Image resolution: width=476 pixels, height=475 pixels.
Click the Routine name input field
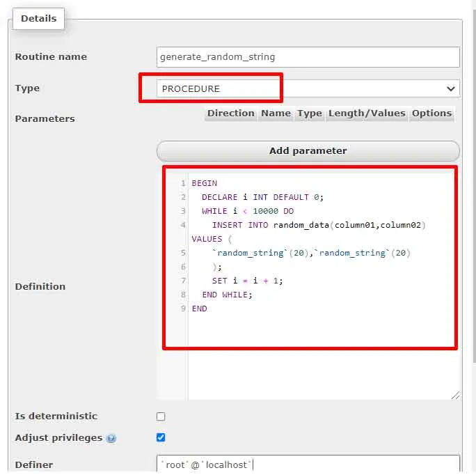308,57
